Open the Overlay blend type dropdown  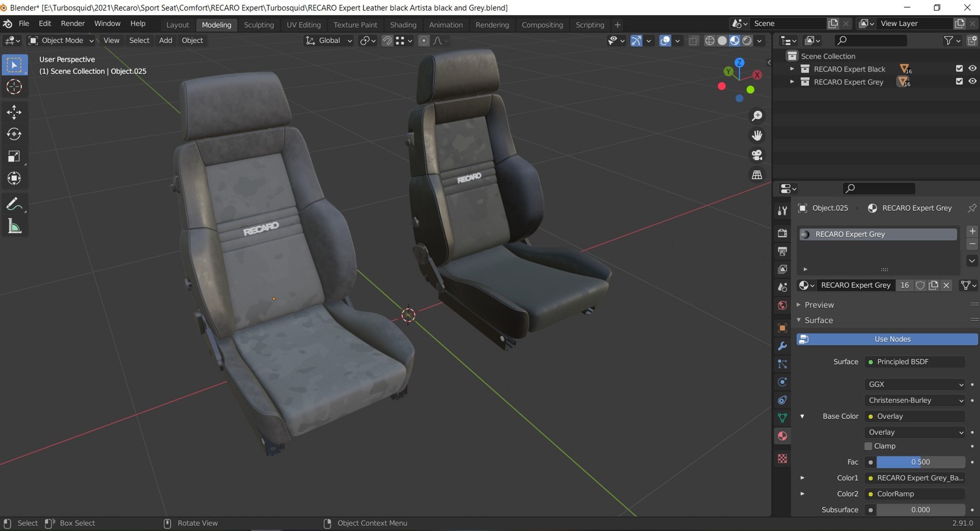click(x=915, y=432)
